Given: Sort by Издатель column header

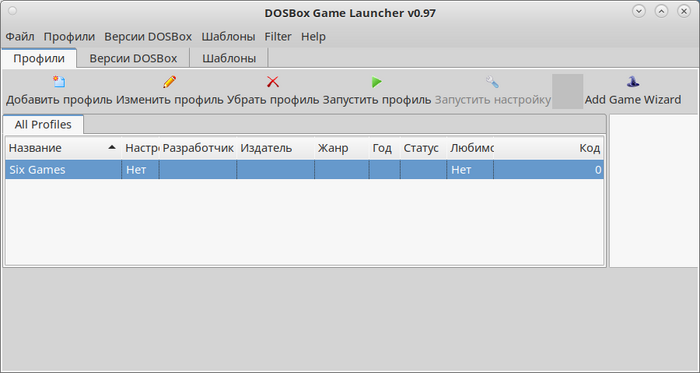Looking at the screenshot, I should (275, 148).
